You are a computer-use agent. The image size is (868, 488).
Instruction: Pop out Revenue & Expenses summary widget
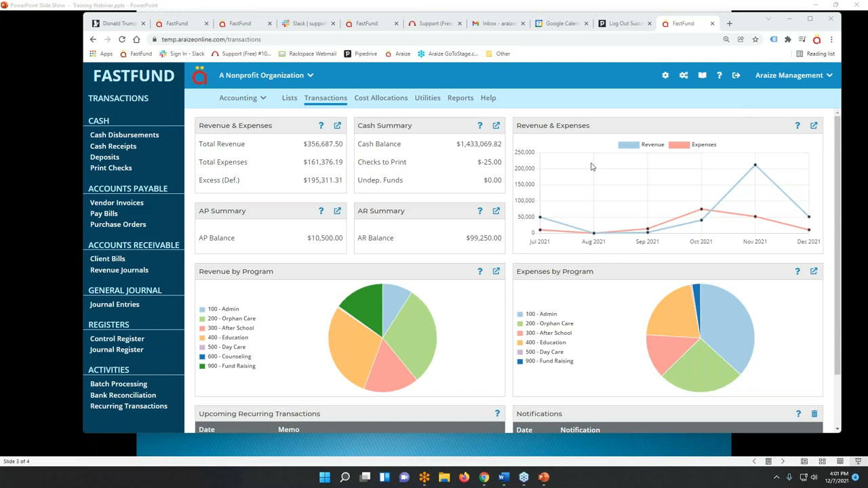click(338, 125)
